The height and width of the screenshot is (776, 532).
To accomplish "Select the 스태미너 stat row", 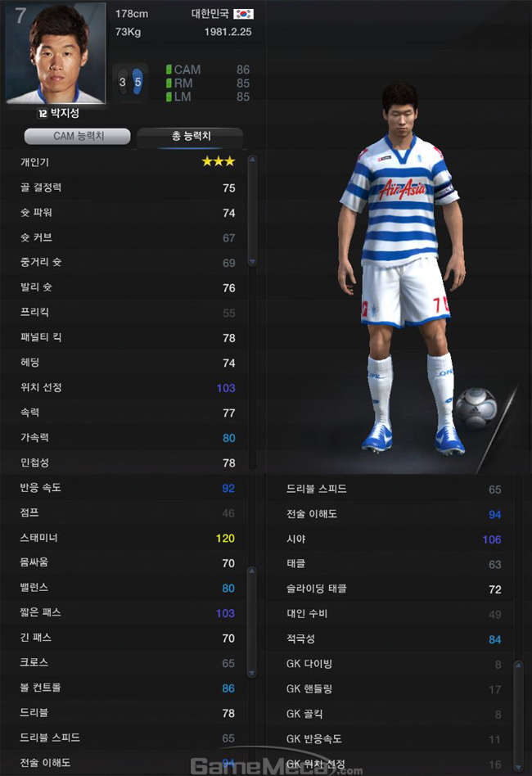I will [127, 538].
